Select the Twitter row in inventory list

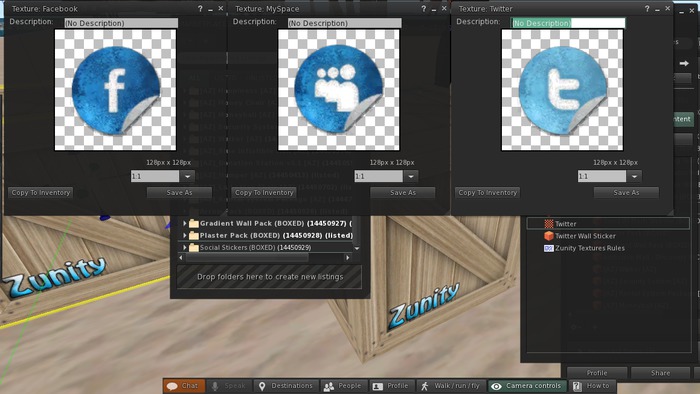point(608,224)
